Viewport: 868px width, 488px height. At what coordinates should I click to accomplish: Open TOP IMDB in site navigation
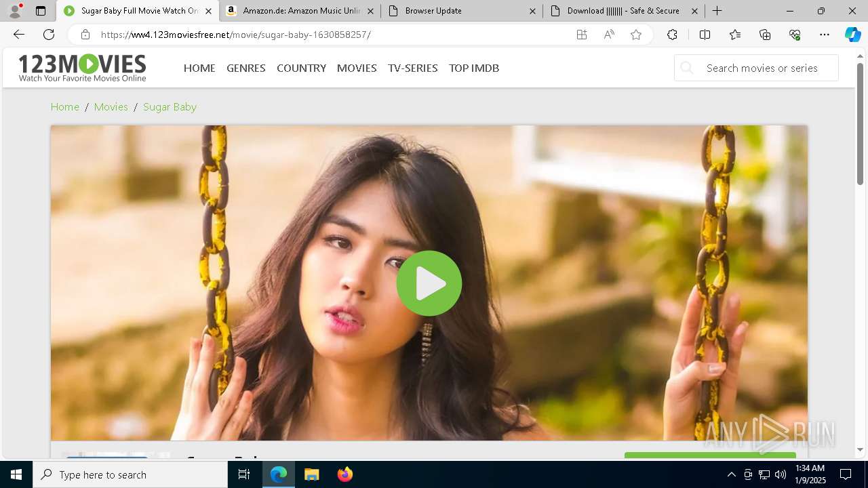coord(474,68)
